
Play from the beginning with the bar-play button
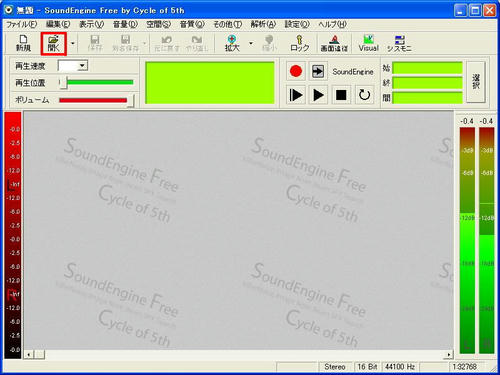click(x=296, y=95)
